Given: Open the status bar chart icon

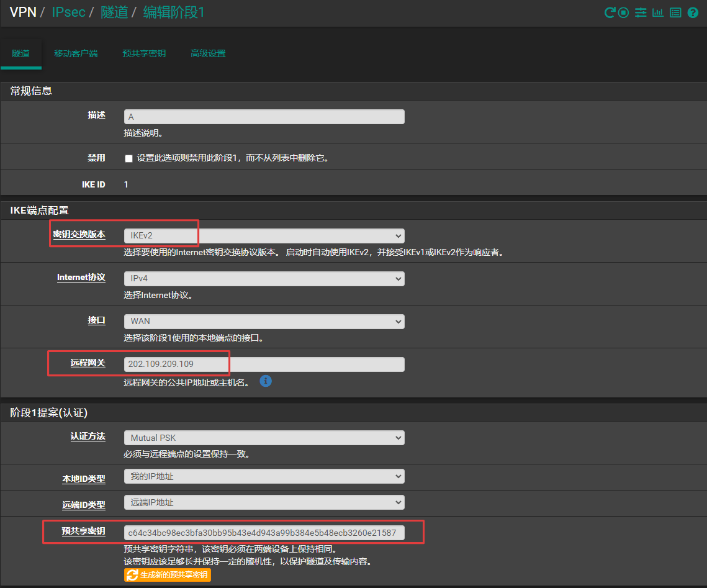Looking at the screenshot, I should 658,12.
